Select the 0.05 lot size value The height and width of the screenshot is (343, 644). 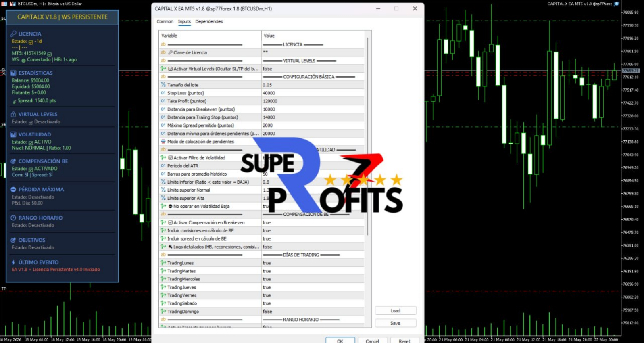(x=313, y=85)
